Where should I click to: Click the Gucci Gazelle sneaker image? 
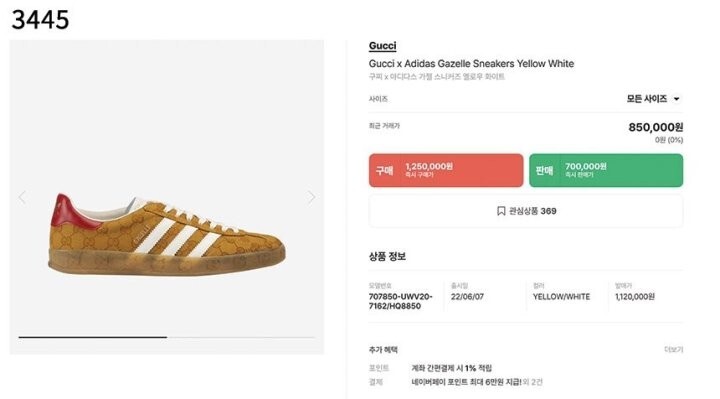click(167, 235)
